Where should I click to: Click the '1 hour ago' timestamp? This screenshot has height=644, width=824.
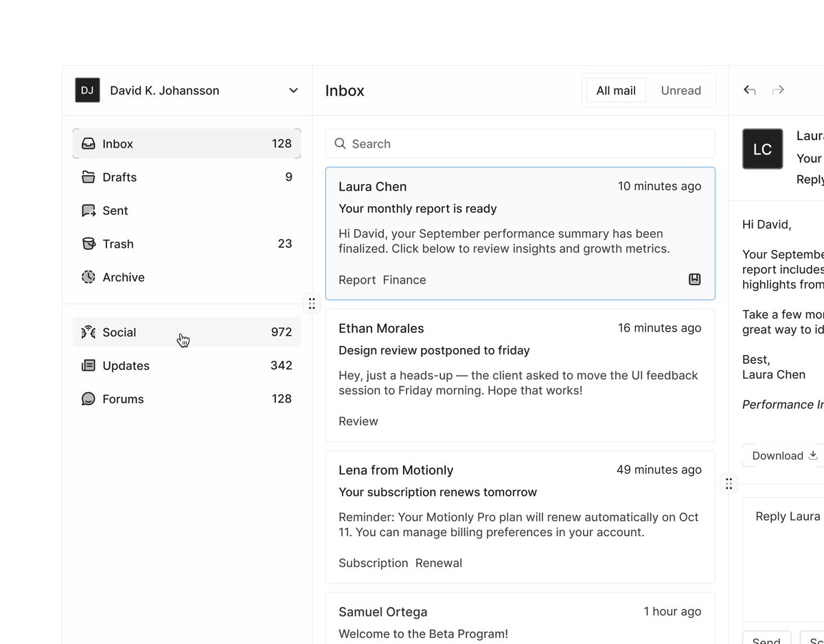pyautogui.click(x=672, y=611)
